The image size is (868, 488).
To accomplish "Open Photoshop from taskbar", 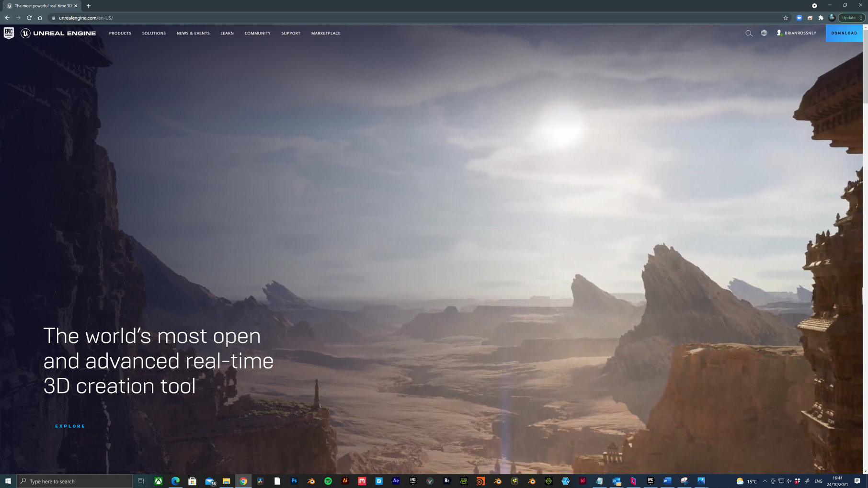I will click(x=294, y=481).
